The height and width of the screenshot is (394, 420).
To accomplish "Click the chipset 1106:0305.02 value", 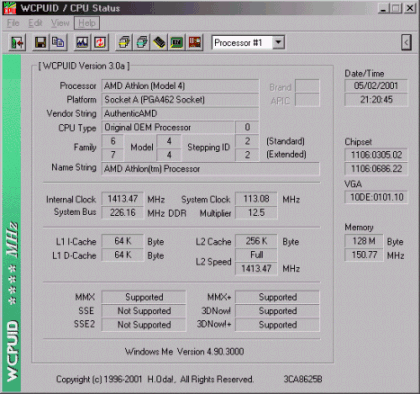I will 376,155.
